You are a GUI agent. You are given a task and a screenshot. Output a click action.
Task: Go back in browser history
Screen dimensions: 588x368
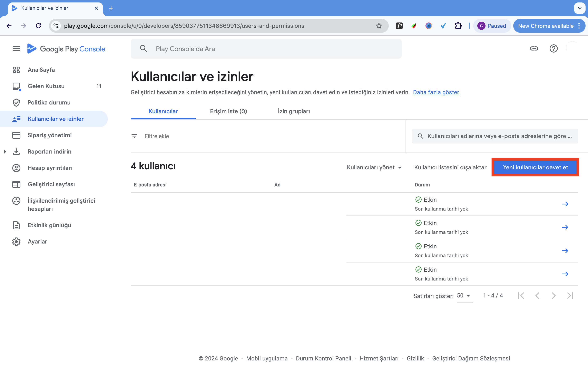click(9, 26)
